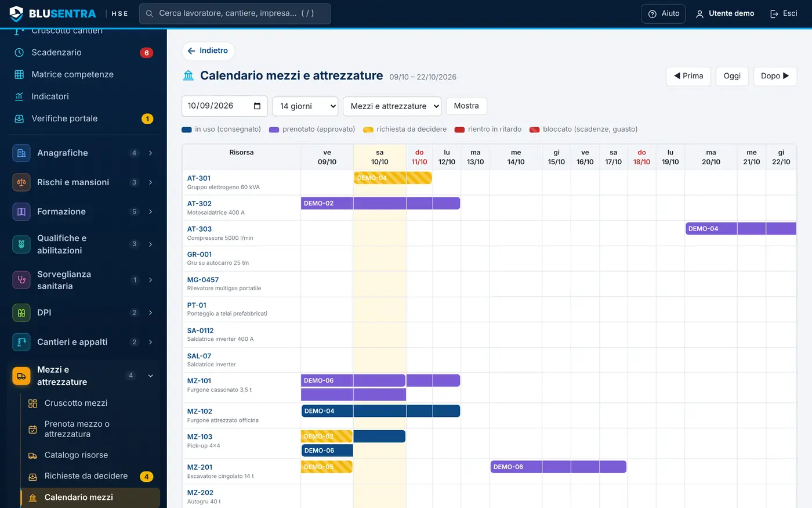
Task: Open Prenota mezzo o attrezzatura item
Action: click(90, 429)
